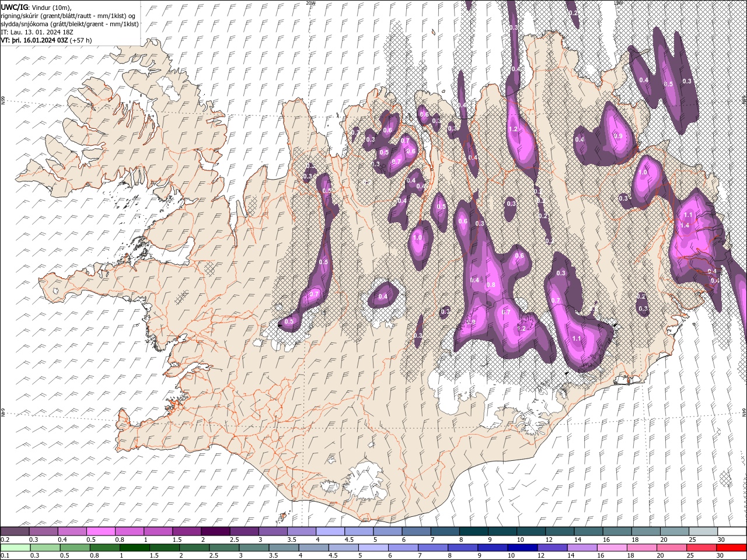Viewport: 747px width, 560px height.
Task: Pick the light pink 16 swatch in lower scale
Action: [x=612, y=547]
